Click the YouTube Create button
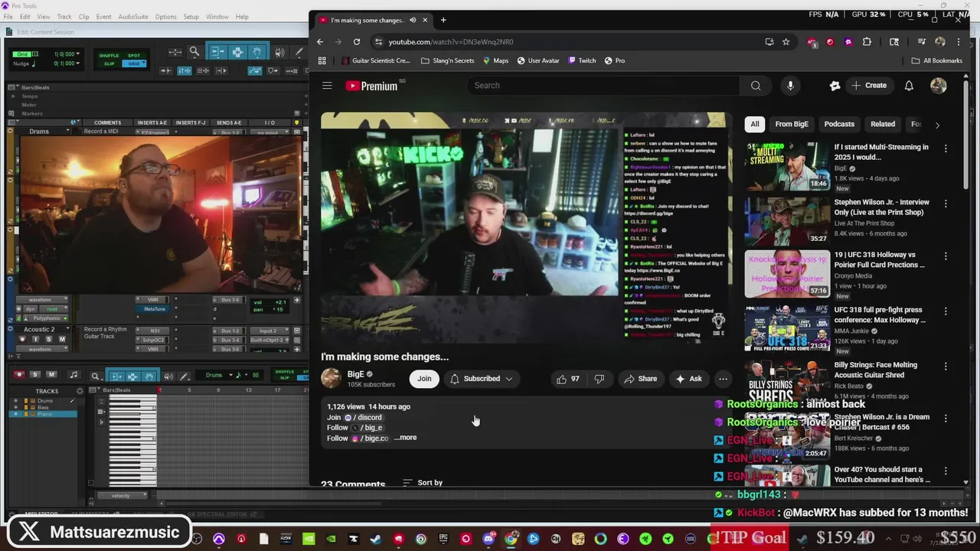 click(x=868, y=86)
